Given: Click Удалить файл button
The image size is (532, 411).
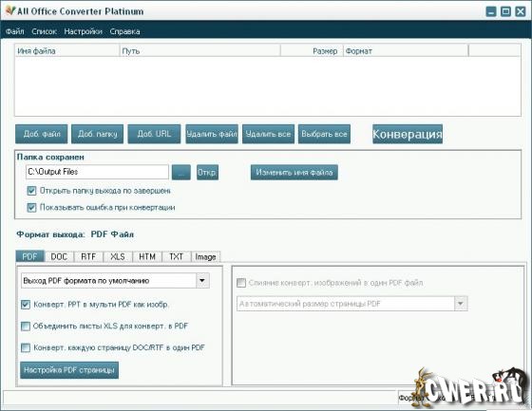Looking at the screenshot, I should tap(212, 134).
